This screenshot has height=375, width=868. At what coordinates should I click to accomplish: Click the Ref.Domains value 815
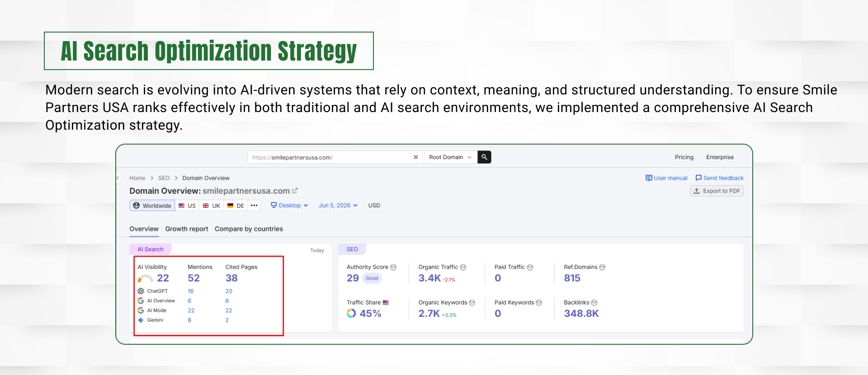click(572, 278)
